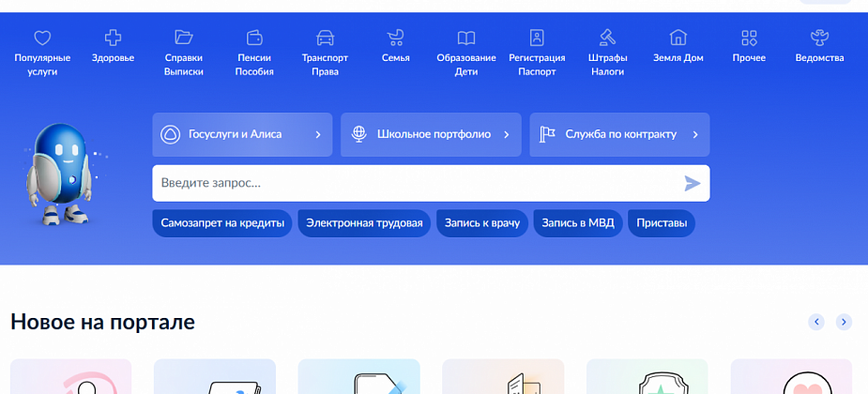Open Образование Дети book icon

466,38
